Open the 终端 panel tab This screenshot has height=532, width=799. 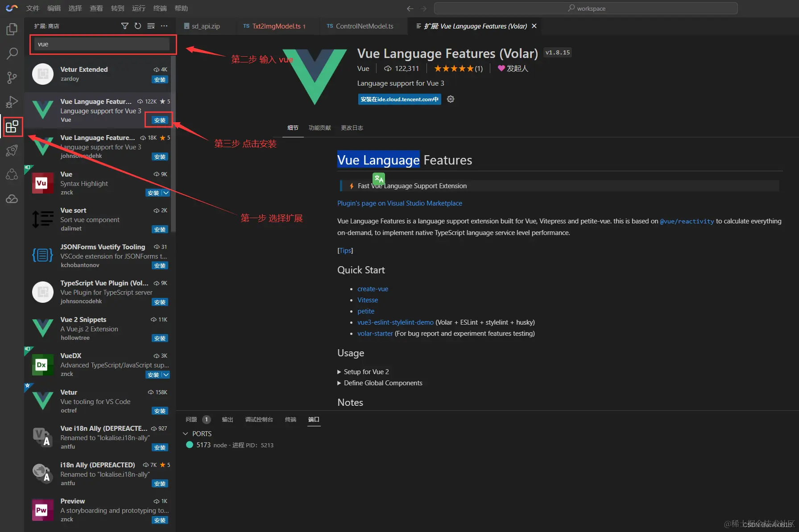[291, 419]
